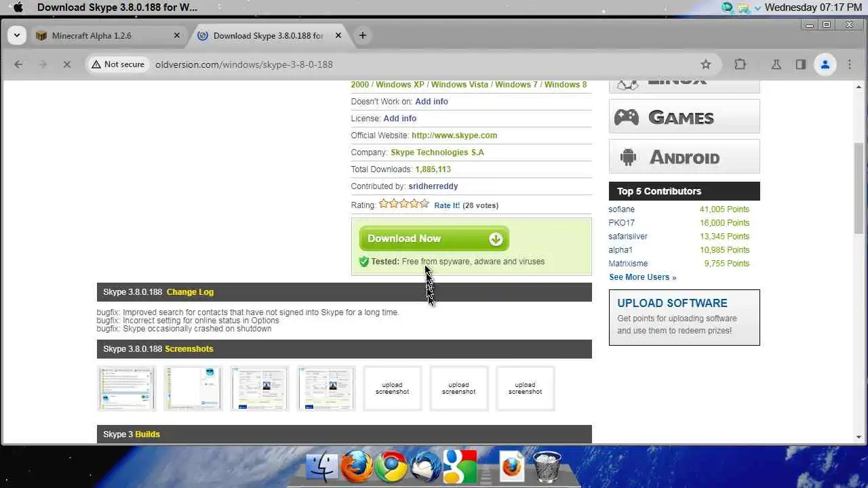Screen dimensions: 868x488
Task: Open the http://www.skype.com website link
Action: (x=454, y=136)
